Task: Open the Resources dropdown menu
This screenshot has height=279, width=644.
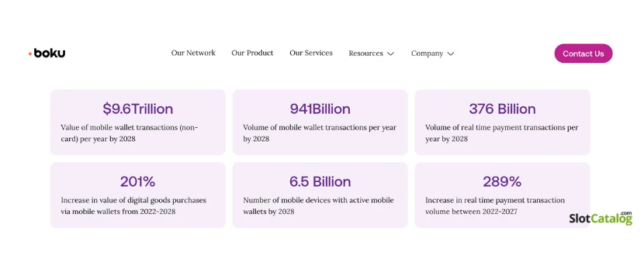Action: [372, 53]
